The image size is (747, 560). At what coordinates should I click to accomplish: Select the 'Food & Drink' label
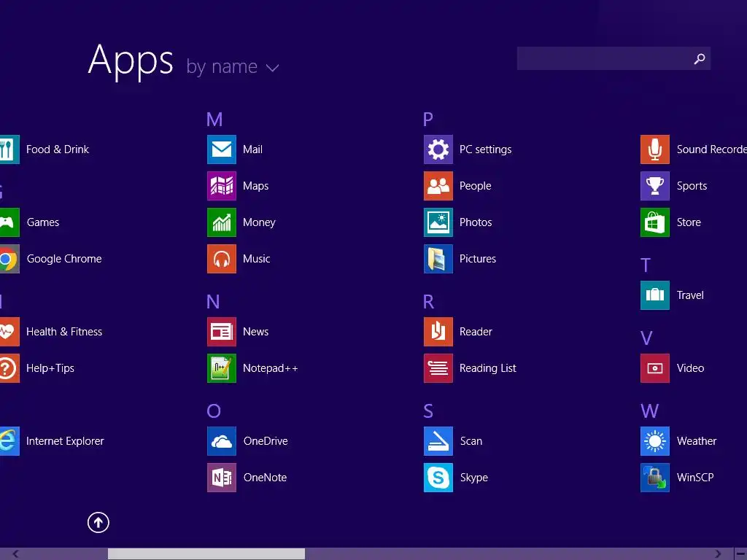[x=58, y=149]
